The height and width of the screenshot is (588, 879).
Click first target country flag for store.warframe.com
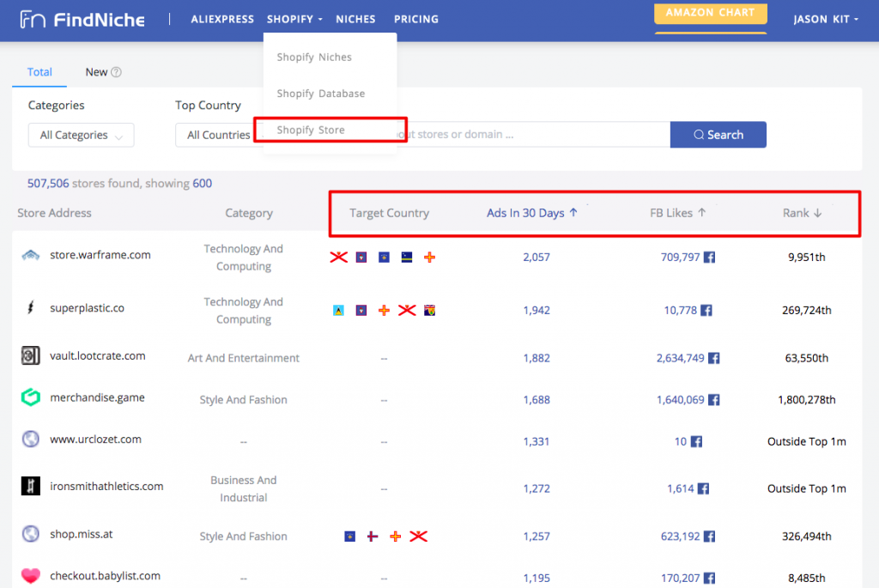pos(338,258)
